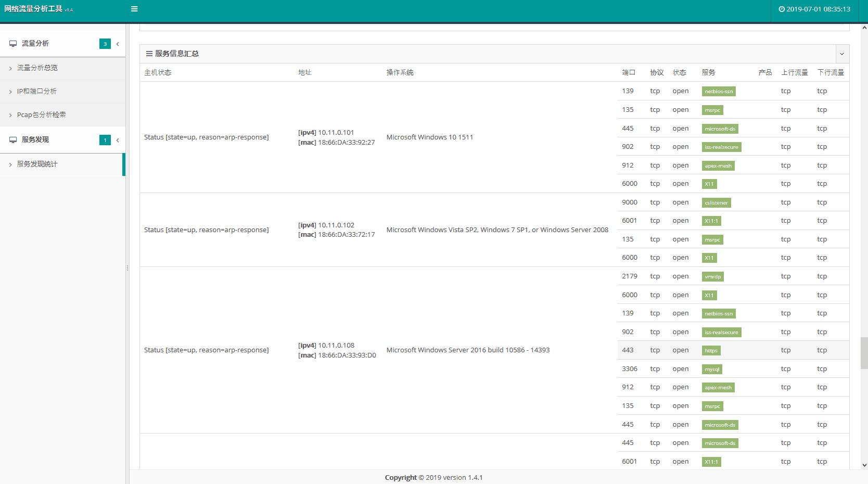Click the clock icon in header
Viewport: 868px width, 484px height.
coord(782,9)
